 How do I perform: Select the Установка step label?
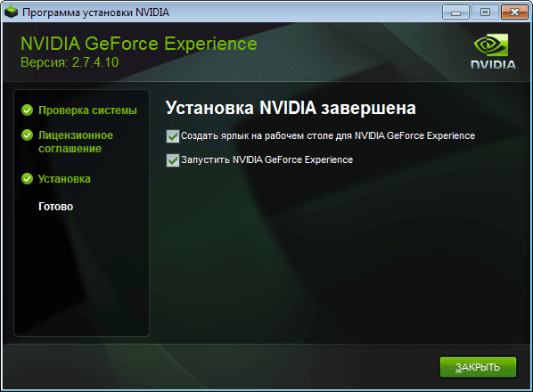64,179
